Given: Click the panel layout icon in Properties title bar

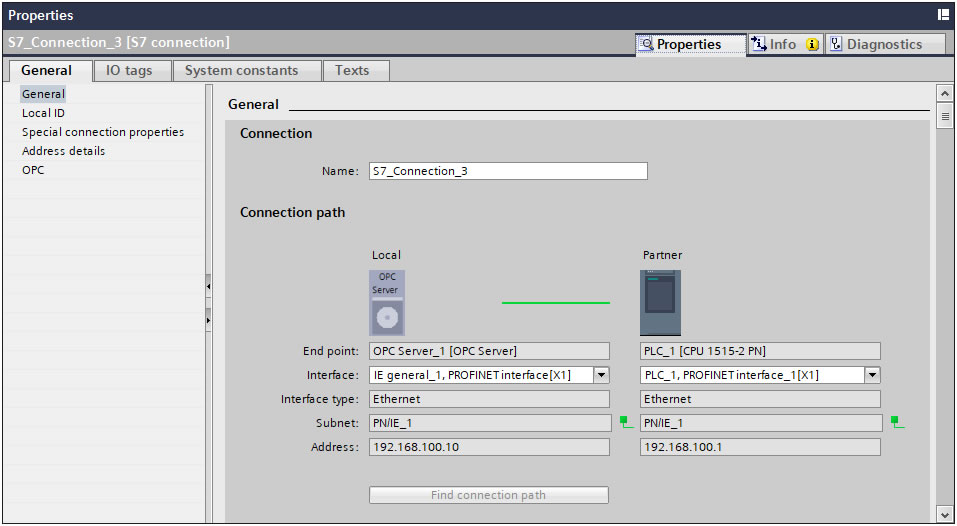Looking at the screenshot, I should 943,15.
